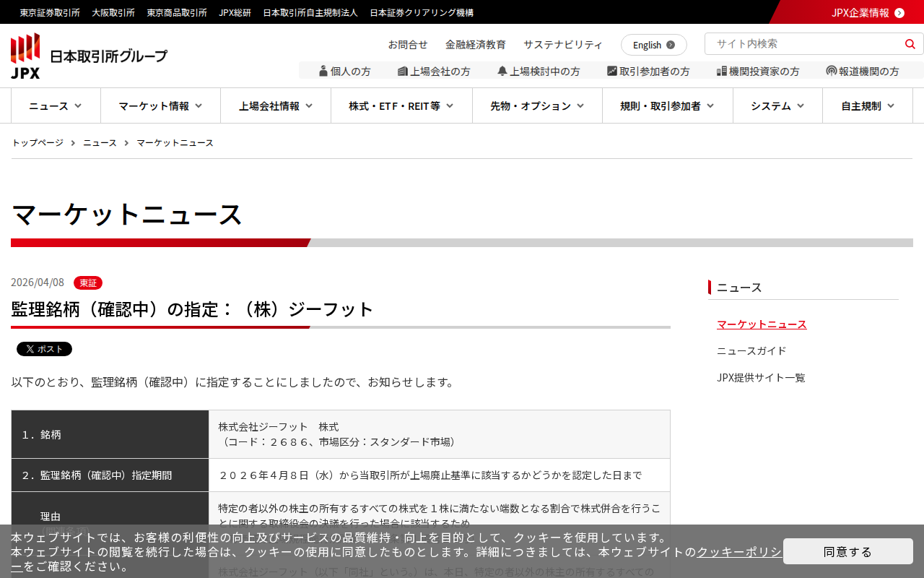Click the chart icon for 取引参加者の方
This screenshot has height=578, width=924.
[x=612, y=71]
